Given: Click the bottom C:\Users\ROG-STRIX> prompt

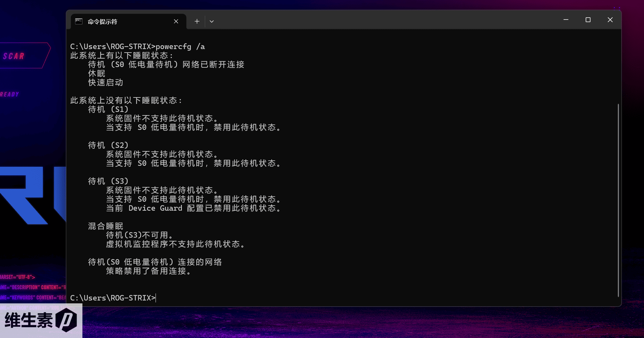Looking at the screenshot, I should pyautogui.click(x=113, y=298).
